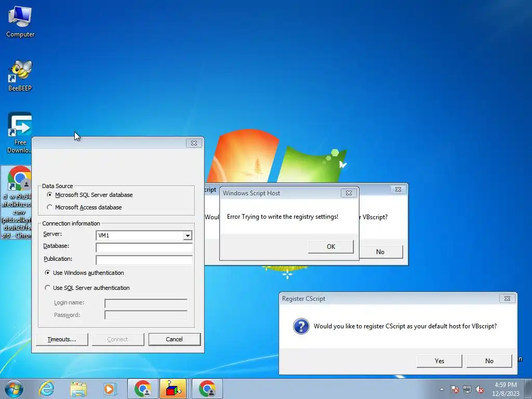Screen dimensions: 532x399
Task: Open the Timeouts... dialog button
Action: [x=62, y=339]
